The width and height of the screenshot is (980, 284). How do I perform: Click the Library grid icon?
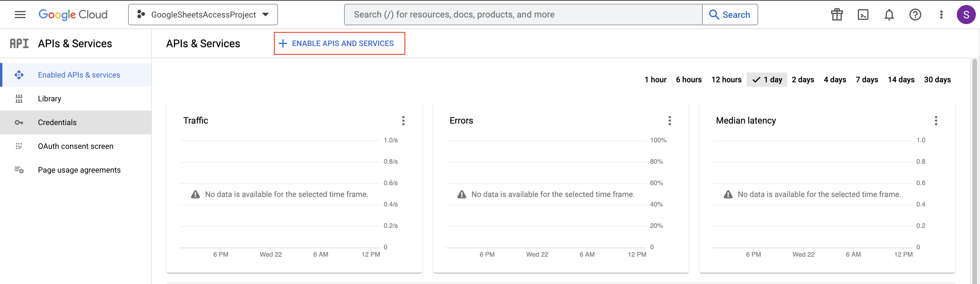tap(19, 98)
